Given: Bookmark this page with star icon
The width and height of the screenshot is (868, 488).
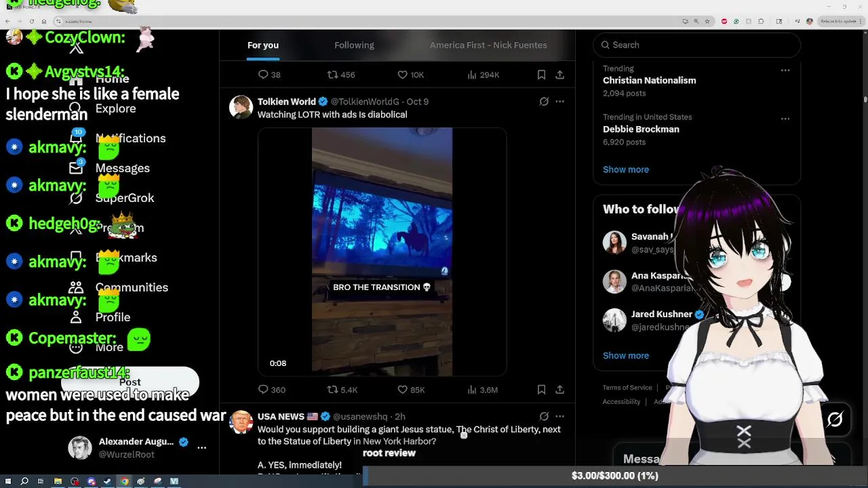Looking at the screenshot, I should pos(707,21).
